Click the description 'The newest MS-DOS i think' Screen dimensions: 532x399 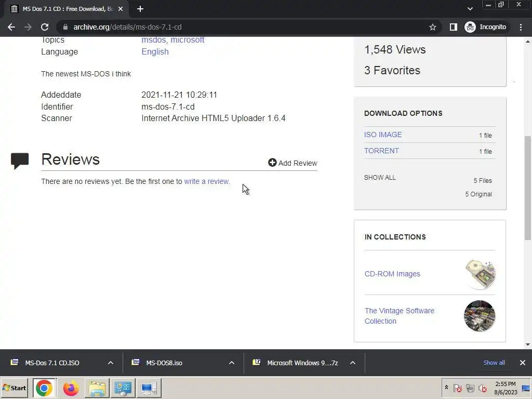click(86, 74)
